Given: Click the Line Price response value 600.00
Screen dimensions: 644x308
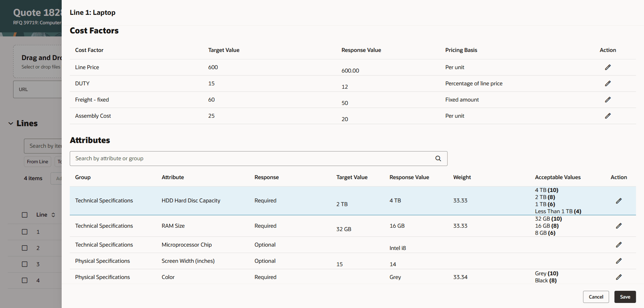Looking at the screenshot, I should (350, 71).
